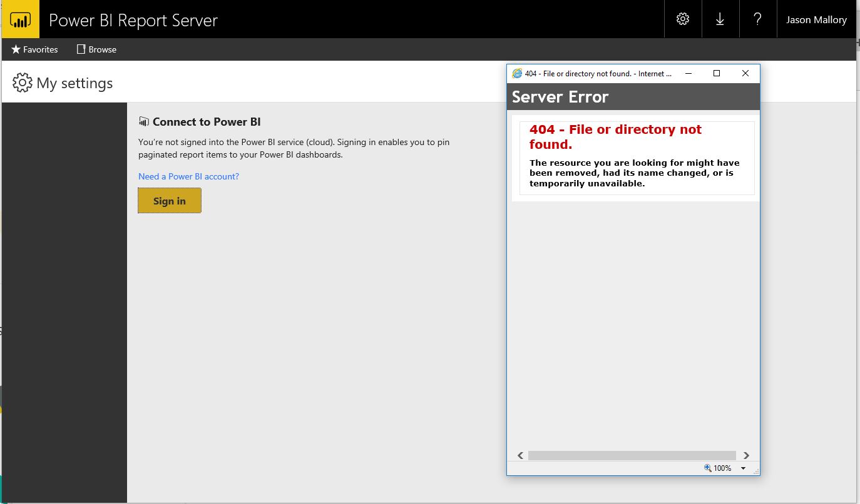Viewport: 860px width, 504px height.
Task: Open the help question mark menu
Action: point(757,19)
